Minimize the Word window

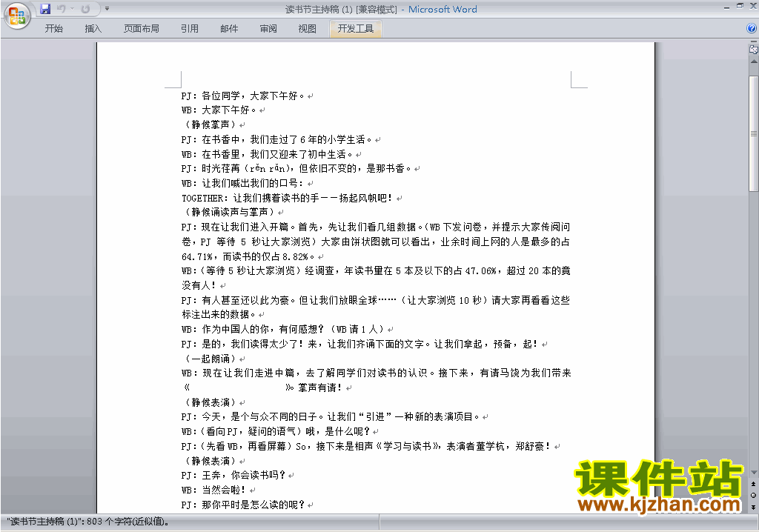[726, 6]
